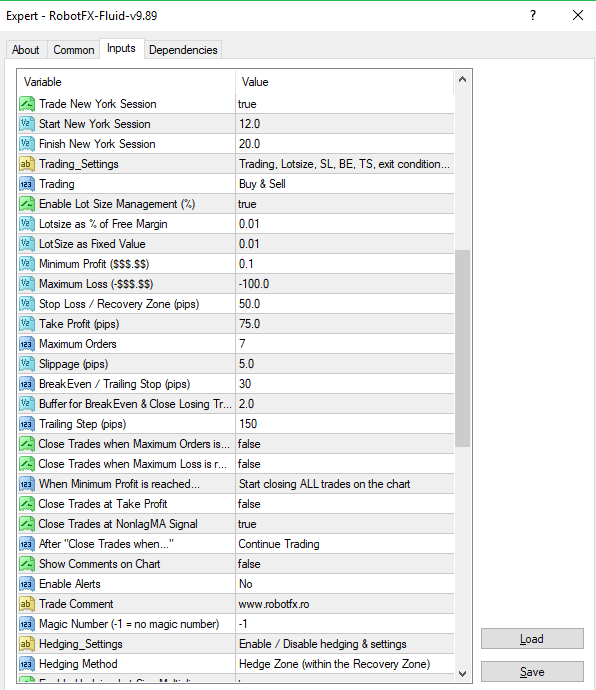Click the Maximum Loss value -100.0
The height and width of the screenshot is (690, 596).
pos(345,284)
